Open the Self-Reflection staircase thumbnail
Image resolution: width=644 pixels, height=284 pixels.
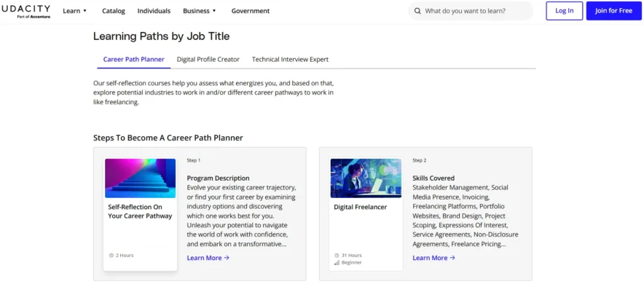140,178
